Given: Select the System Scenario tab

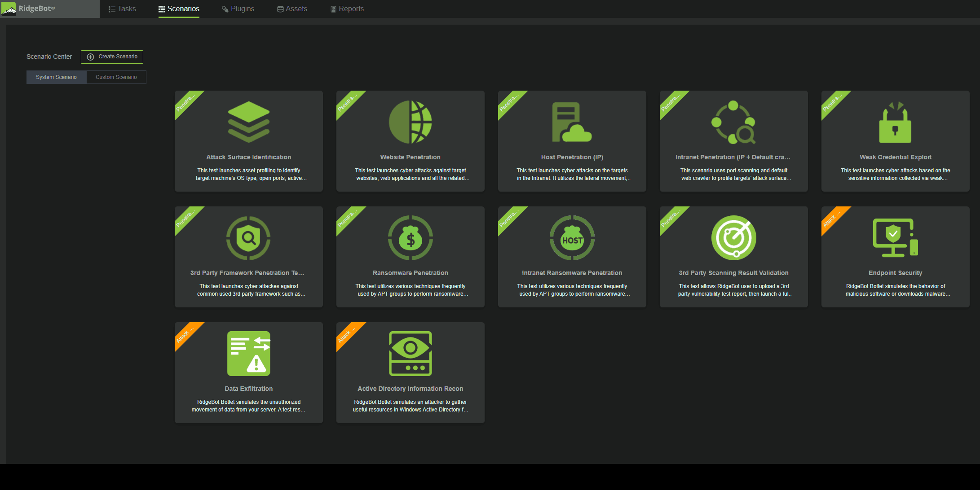Looking at the screenshot, I should click(56, 77).
